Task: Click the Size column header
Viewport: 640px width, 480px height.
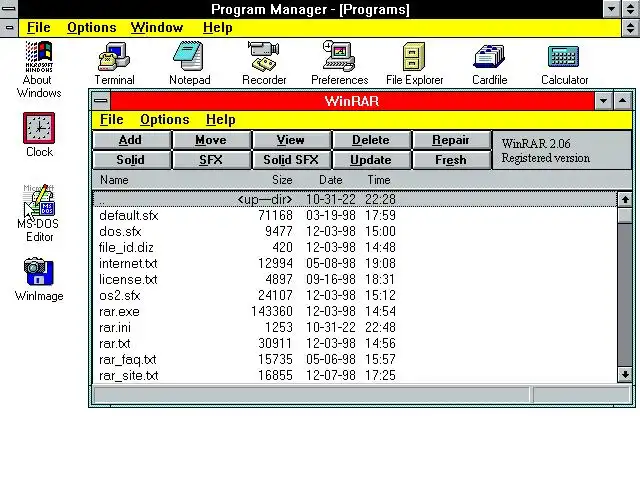Action: (282, 180)
